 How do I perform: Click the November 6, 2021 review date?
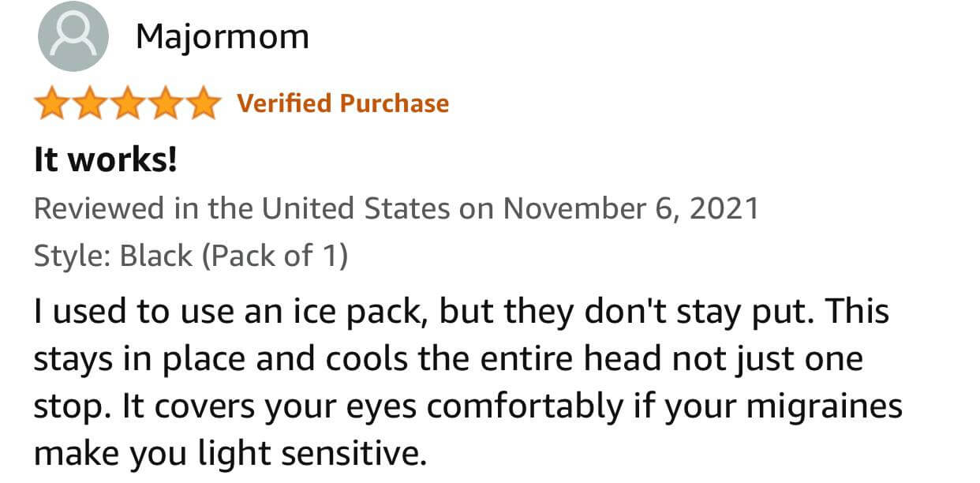pyautogui.click(x=630, y=208)
